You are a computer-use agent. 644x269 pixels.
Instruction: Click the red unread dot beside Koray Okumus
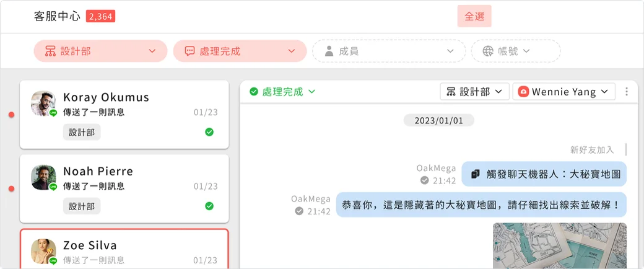pyautogui.click(x=12, y=115)
